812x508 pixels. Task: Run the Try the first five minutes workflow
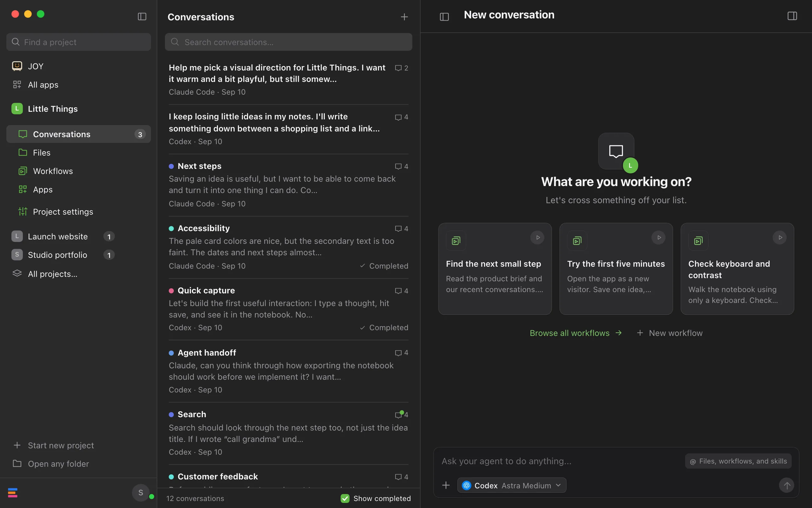coord(659,237)
